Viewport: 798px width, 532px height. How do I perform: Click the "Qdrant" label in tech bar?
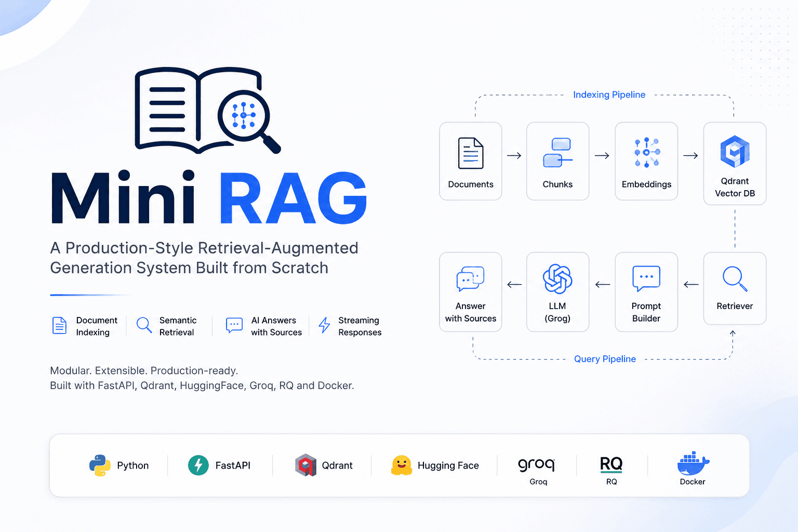tap(337, 465)
